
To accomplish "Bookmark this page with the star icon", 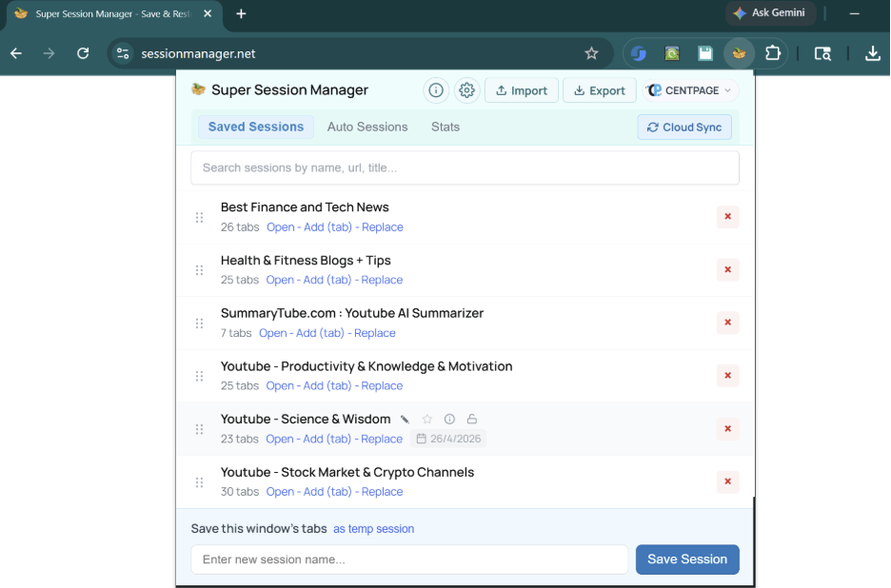I will tap(591, 53).
